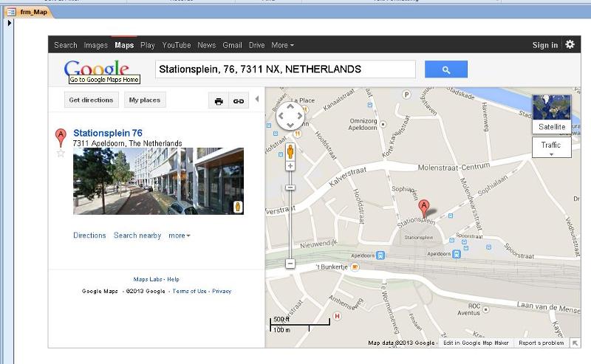Open the settings gear icon

point(570,44)
